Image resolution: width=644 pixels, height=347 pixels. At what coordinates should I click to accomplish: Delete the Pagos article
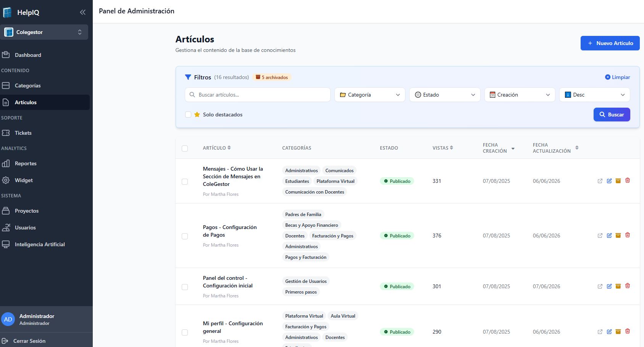point(628,235)
